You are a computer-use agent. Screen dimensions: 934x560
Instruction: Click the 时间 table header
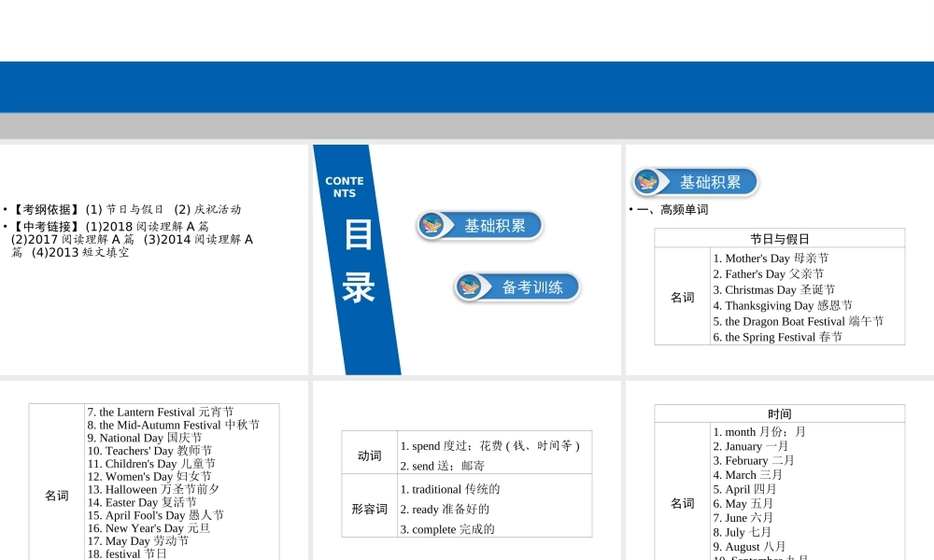pos(780,413)
